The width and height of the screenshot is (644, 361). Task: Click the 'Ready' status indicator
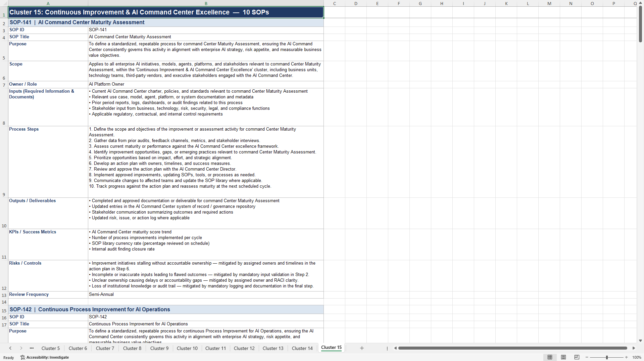click(9, 358)
